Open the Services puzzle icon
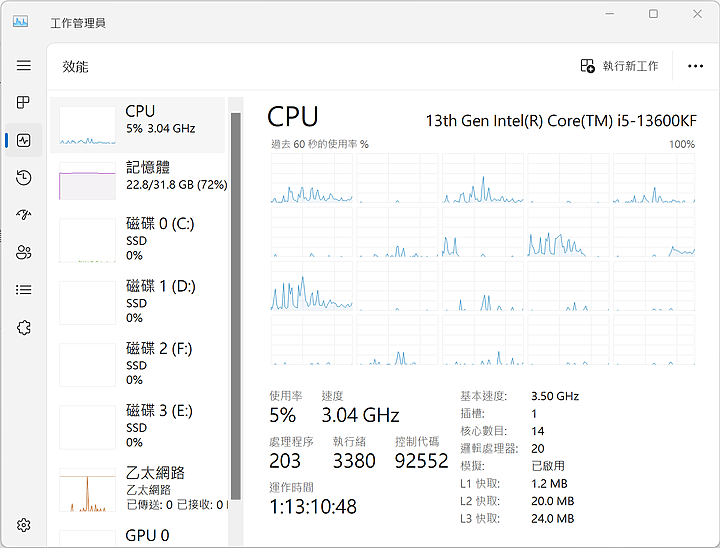This screenshot has height=548, width=720. coord(24,327)
